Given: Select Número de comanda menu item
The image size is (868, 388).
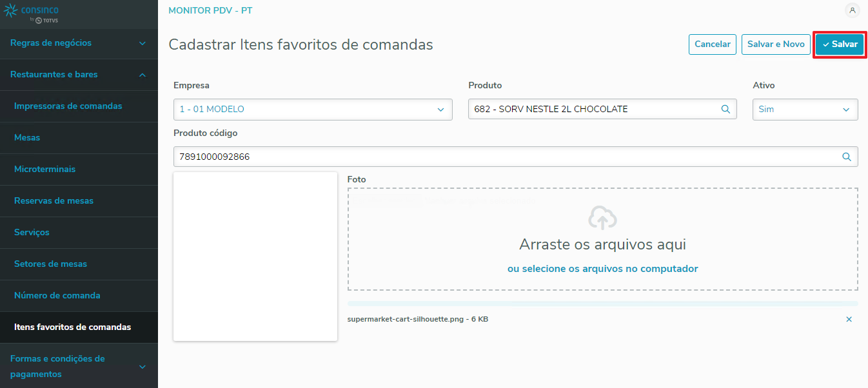Looking at the screenshot, I should [57, 296].
